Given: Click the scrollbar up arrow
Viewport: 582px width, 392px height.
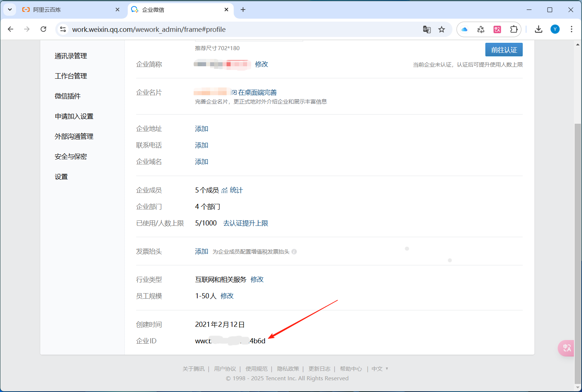Looking at the screenshot, I should [x=578, y=45].
